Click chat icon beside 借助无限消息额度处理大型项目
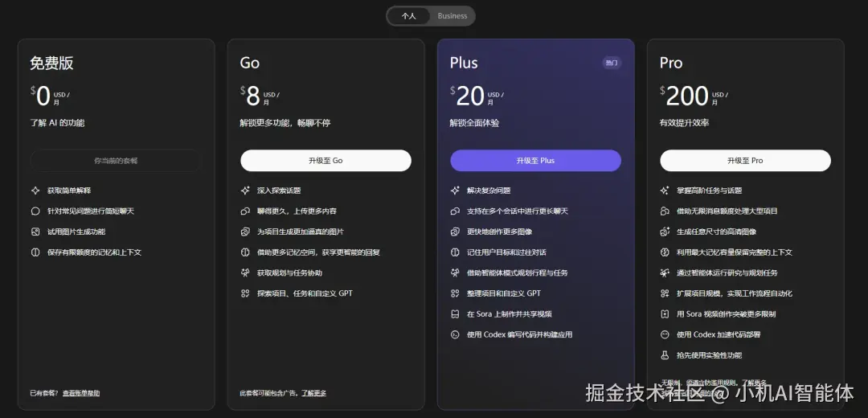The width and height of the screenshot is (868, 418). [665, 211]
